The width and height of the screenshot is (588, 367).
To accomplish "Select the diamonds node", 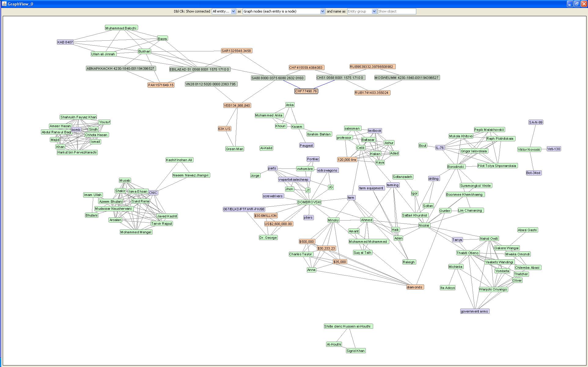I will (x=415, y=287).
